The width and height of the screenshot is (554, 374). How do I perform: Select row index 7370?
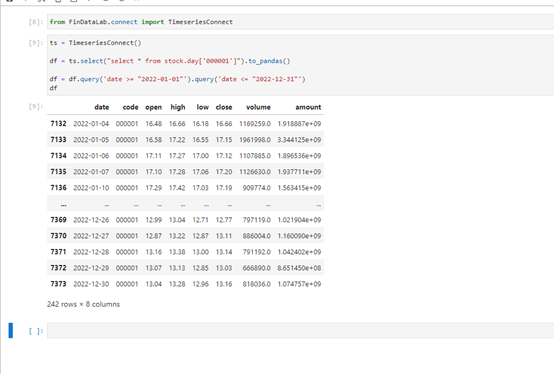(x=58, y=236)
